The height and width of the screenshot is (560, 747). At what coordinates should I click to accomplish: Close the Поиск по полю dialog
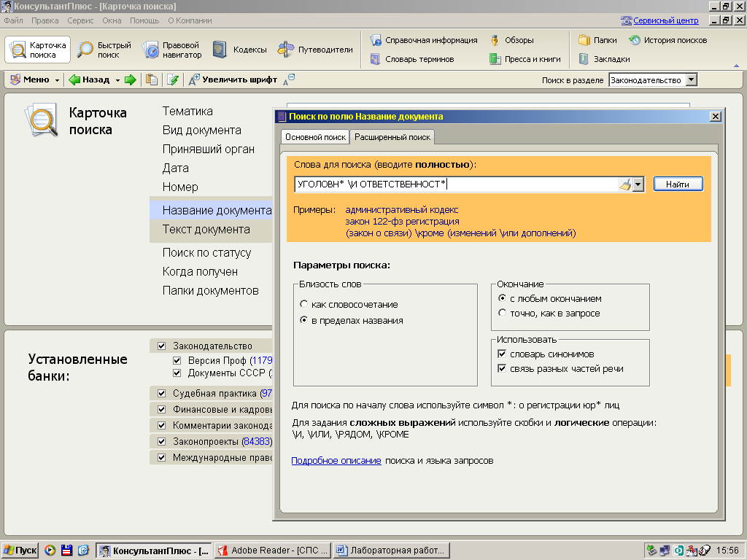[715, 116]
